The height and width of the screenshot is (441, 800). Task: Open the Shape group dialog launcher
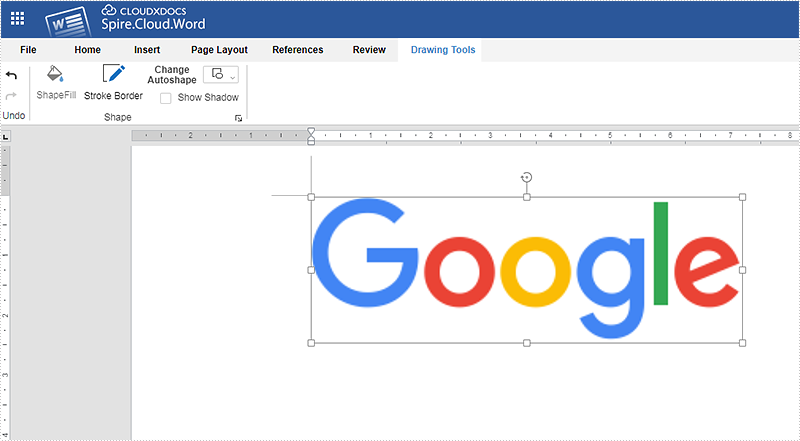click(238, 118)
